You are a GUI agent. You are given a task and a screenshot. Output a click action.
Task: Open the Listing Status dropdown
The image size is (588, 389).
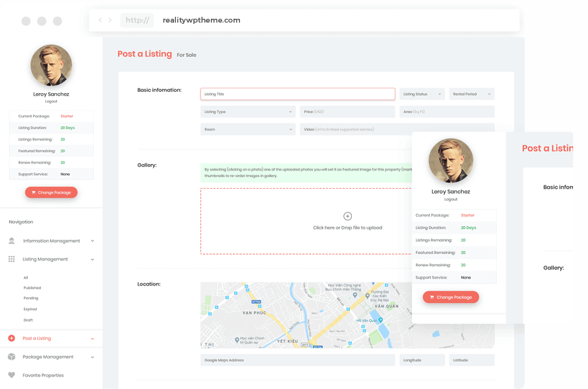[422, 94]
